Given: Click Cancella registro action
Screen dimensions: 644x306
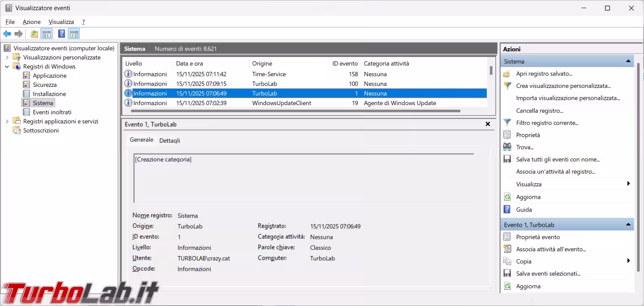Looking at the screenshot, I should 539,110.
